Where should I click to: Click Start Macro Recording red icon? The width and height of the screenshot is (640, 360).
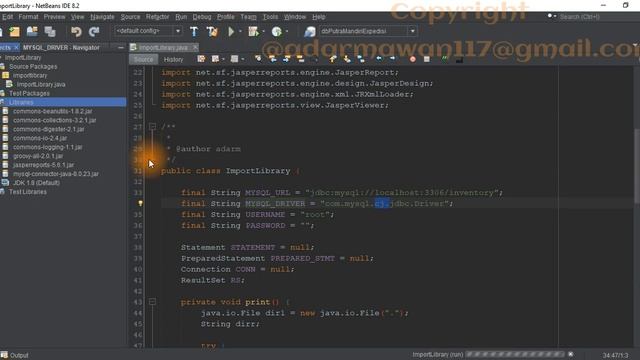click(413, 59)
